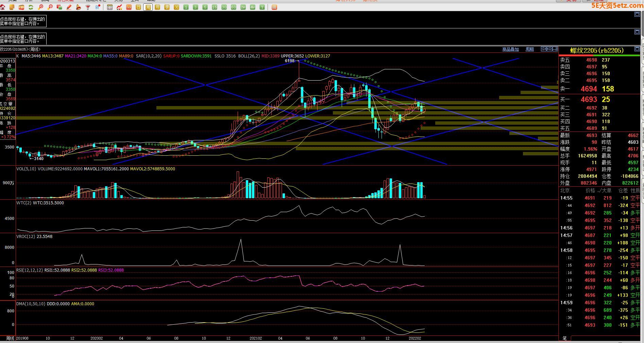Click the left arrow chart navigation button
This screenshot has width=644, height=343.
tap(544, 49)
